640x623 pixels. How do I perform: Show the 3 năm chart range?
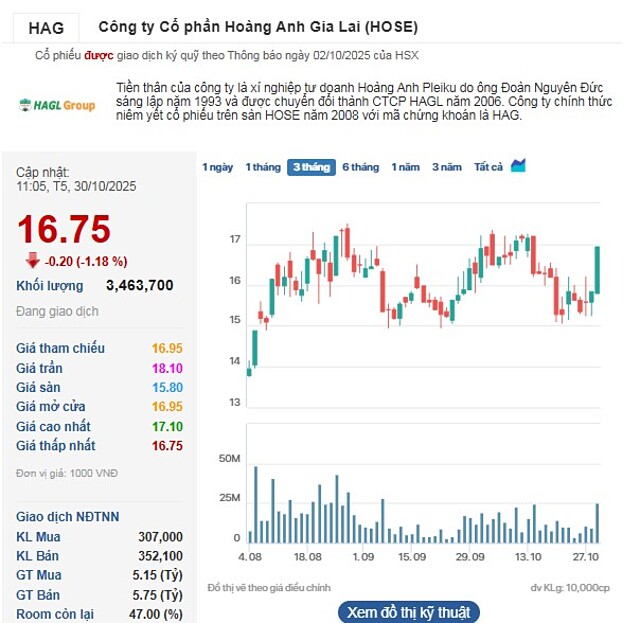pos(446,167)
